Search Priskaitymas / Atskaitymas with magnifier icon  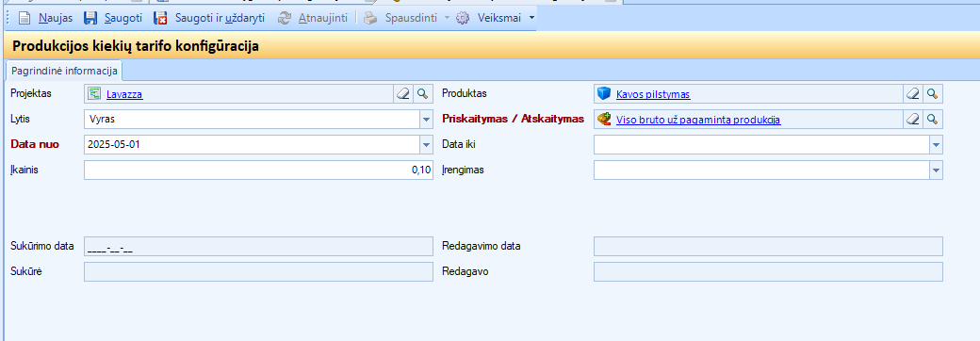coord(933,119)
